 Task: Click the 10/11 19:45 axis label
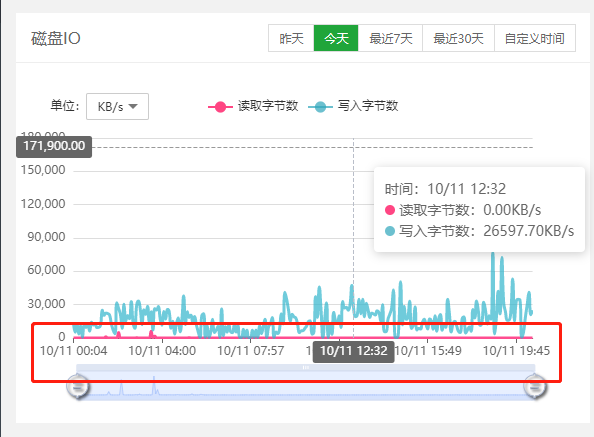[516, 351]
